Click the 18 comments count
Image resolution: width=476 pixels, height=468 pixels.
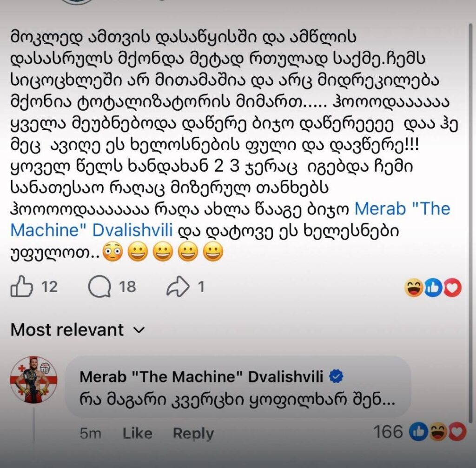click(127, 287)
